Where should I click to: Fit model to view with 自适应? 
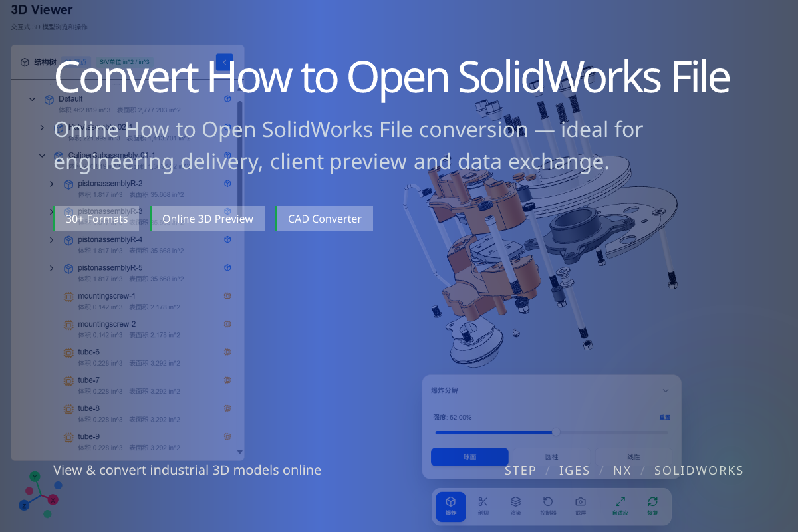[x=620, y=506]
